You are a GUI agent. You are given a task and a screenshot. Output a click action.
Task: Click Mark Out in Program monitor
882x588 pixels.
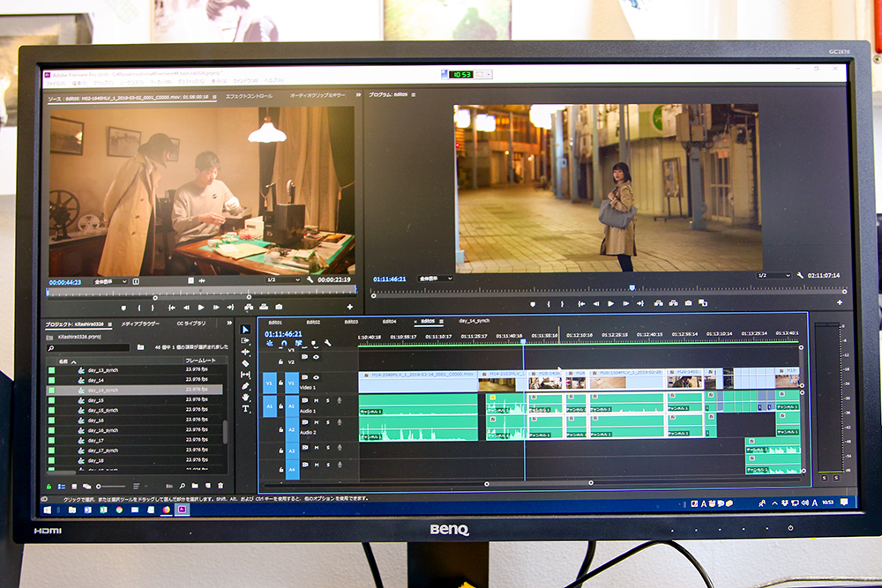[562, 304]
